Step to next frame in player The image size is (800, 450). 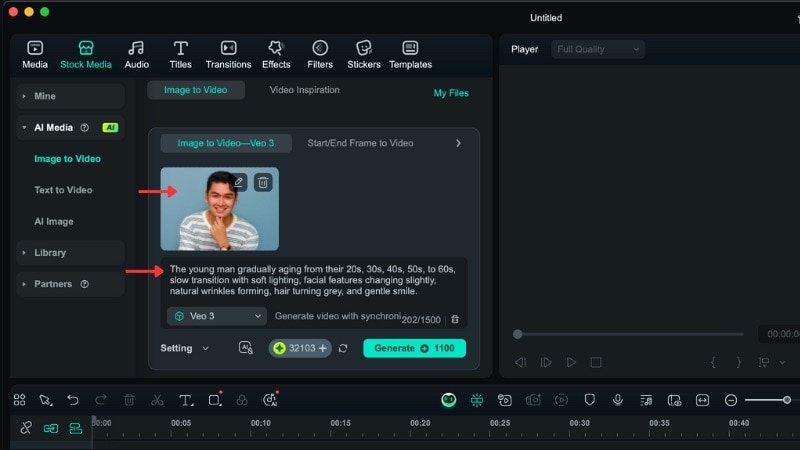[x=545, y=362]
